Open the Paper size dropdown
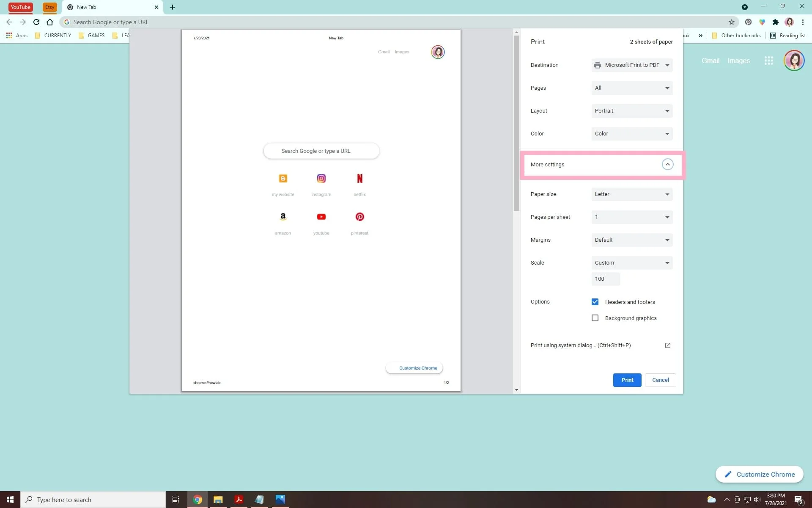The height and width of the screenshot is (508, 812). point(632,194)
